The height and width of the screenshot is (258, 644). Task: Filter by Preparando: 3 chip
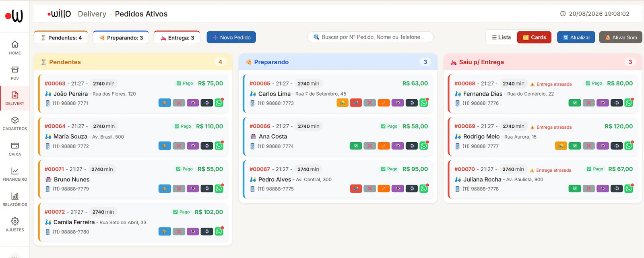pyautogui.click(x=121, y=37)
